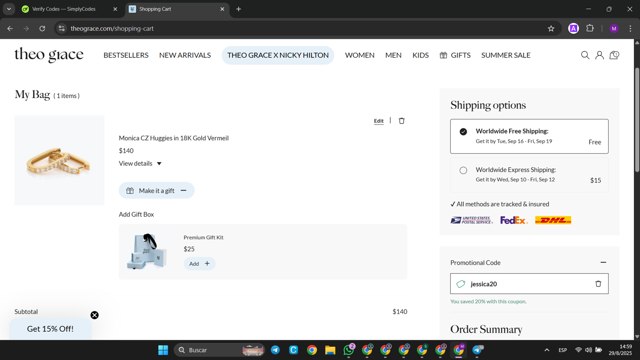Click the 'Order Summary' heading
The image size is (640, 360).
(x=486, y=329)
